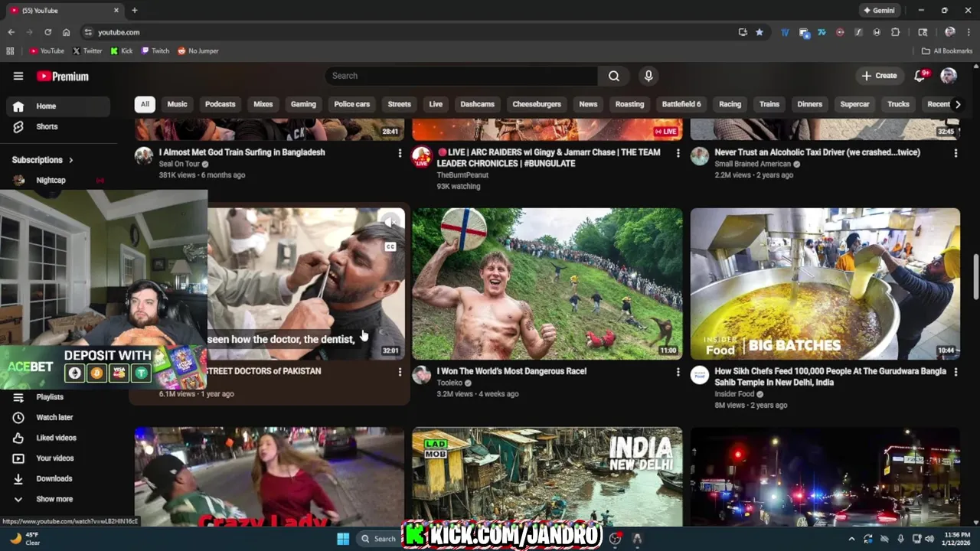Open Shorts in the sidebar
The height and width of the screenshot is (551, 980).
pyautogui.click(x=57, y=126)
